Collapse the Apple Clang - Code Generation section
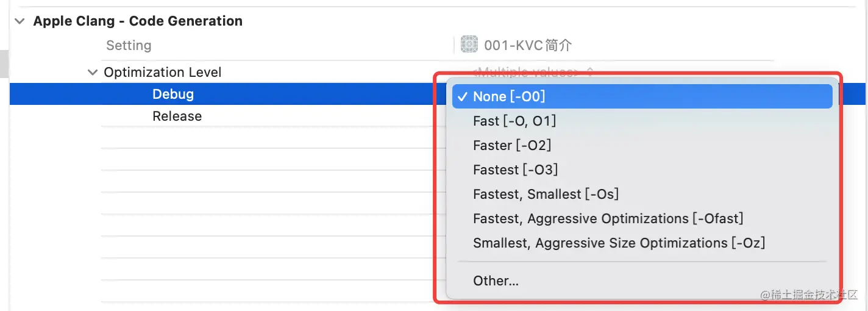 [20, 21]
